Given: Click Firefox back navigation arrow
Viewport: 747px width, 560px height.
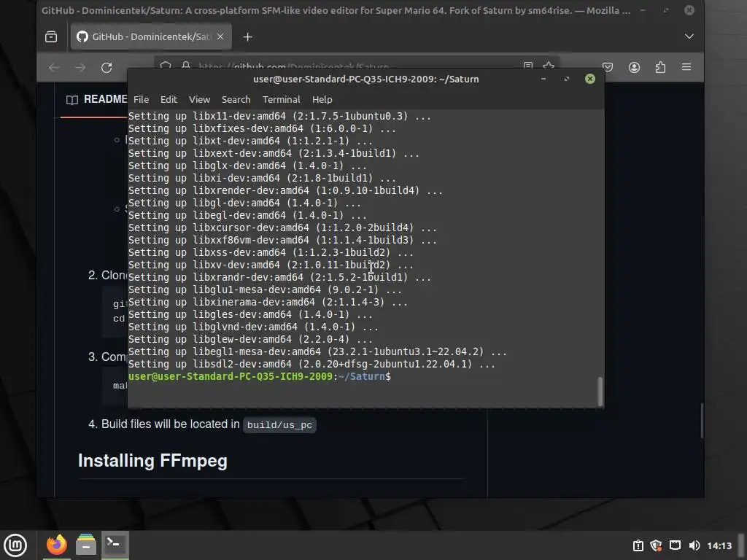Looking at the screenshot, I should coord(54,68).
